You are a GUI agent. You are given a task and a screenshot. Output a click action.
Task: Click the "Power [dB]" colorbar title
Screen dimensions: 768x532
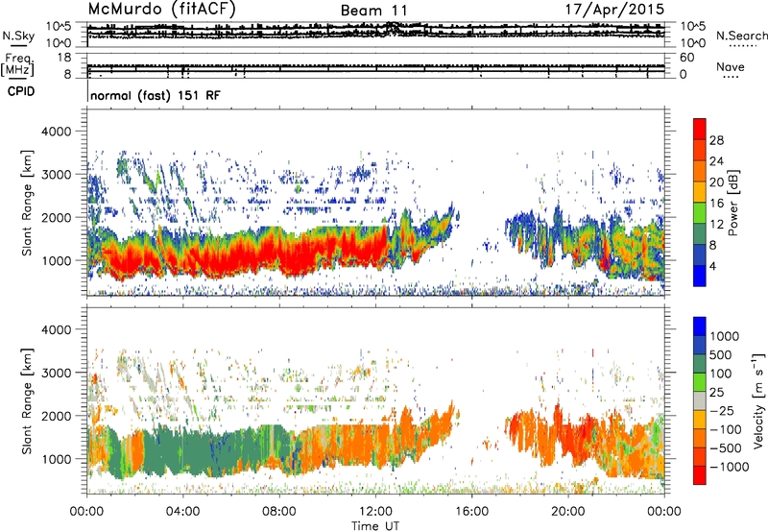[x=732, y=203]
